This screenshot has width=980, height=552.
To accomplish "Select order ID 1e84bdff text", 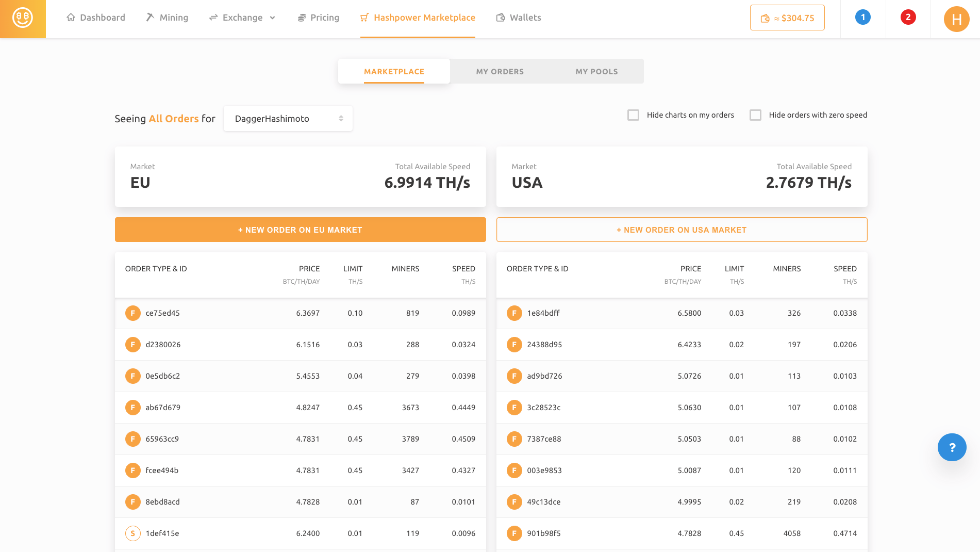I will tap(543, 313).
